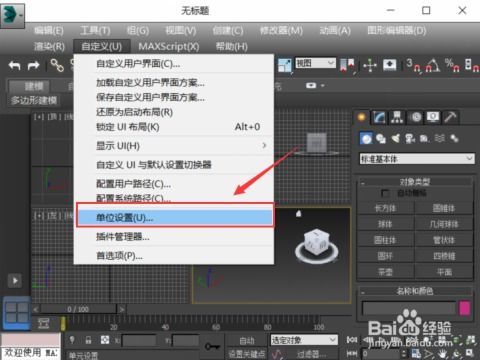Open the Hierarchy panel icon
480x360 pixels.
[x=397, y=117]
